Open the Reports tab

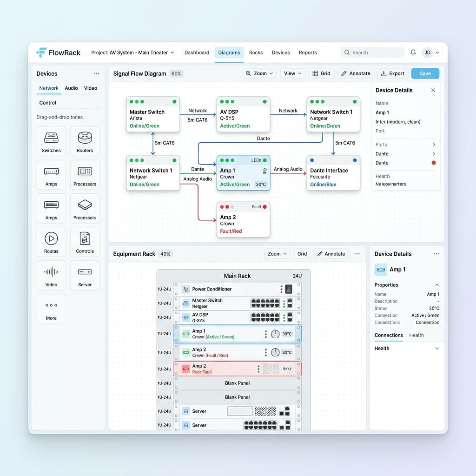308,53
